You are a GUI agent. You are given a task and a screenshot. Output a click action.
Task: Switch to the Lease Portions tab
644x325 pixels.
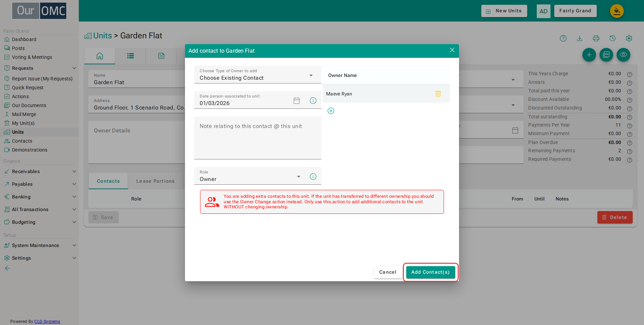[x=156, y=181]
